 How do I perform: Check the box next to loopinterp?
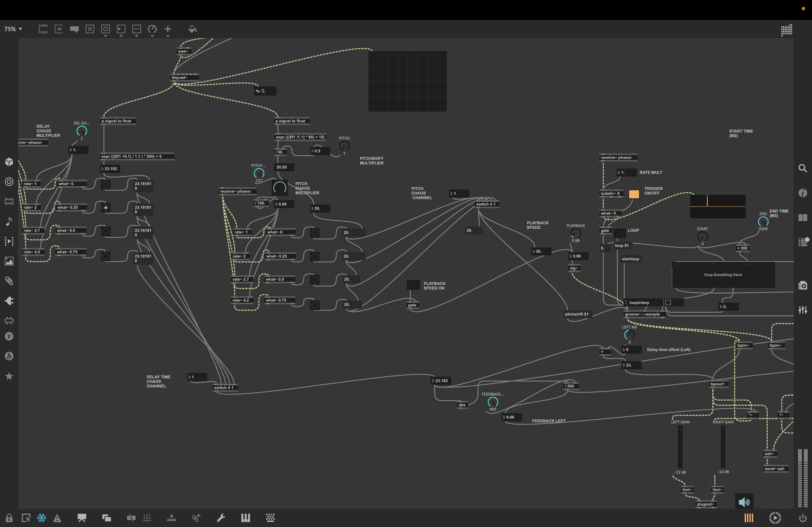(668, 302)
